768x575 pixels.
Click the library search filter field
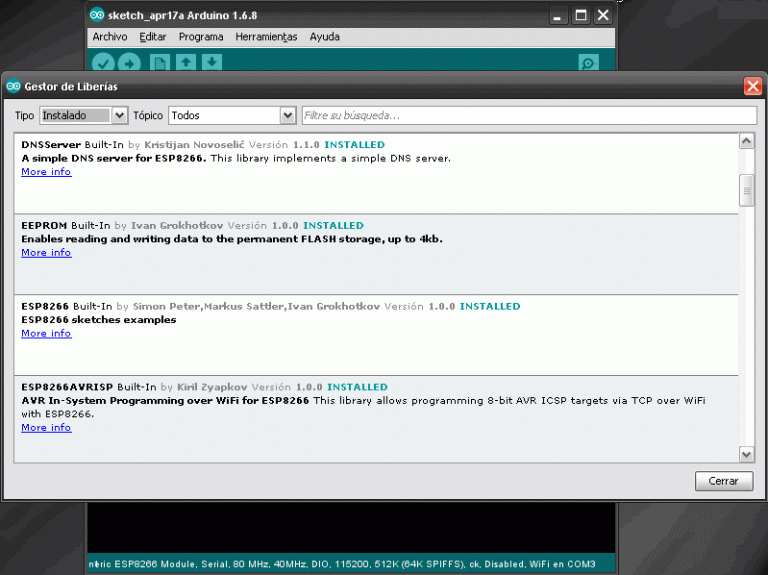[528, 116]
